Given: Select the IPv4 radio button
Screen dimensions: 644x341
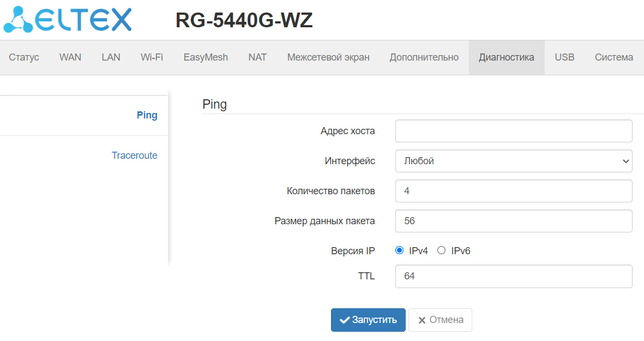Looking at the screenshot, I should (399, 250).
